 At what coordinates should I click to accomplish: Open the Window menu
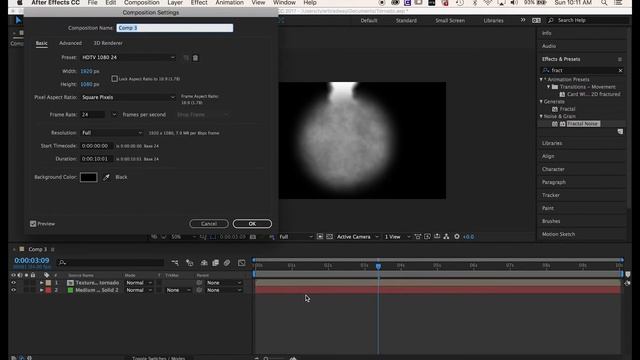click(x=284, y=3)
